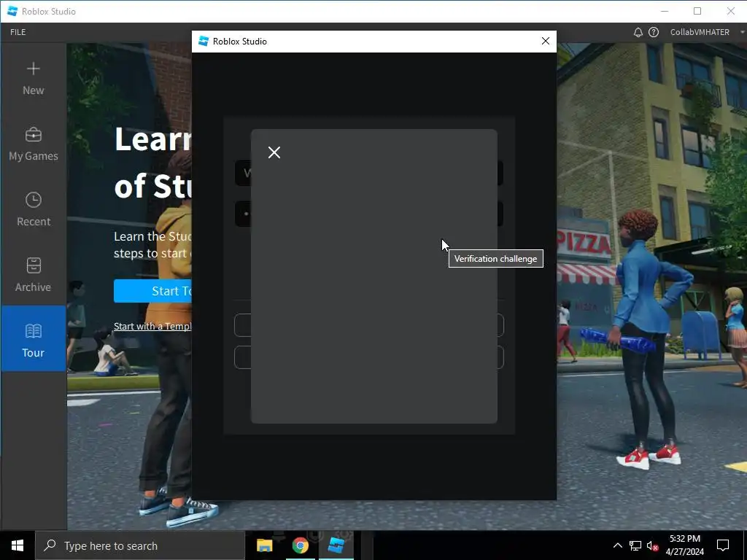Create a New project in sidebar
This screenshot has width=747, height=560.
pyautogui.click(x=34, y=79)
